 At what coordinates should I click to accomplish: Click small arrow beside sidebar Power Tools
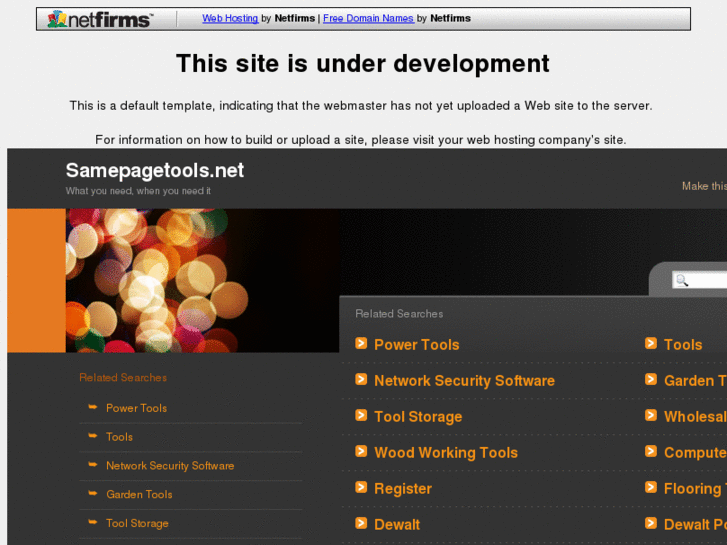click(93, 407)
